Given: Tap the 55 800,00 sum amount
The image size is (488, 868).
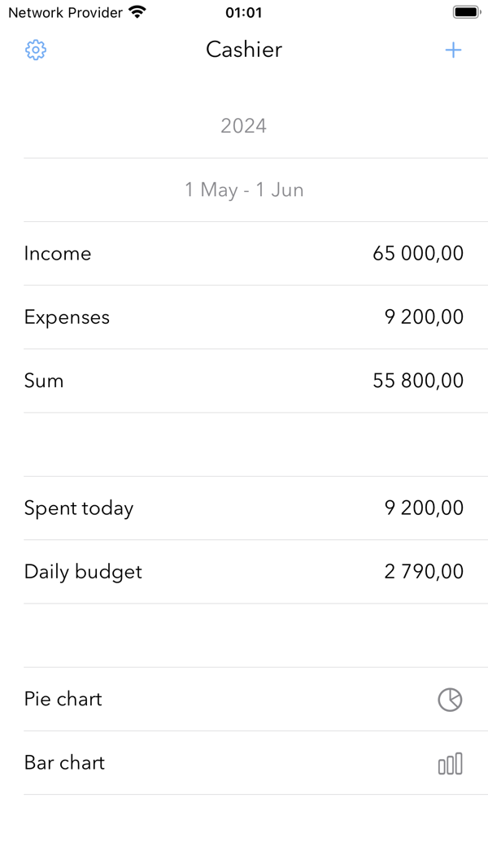Looking at the screenshot, I should point(418,381).
